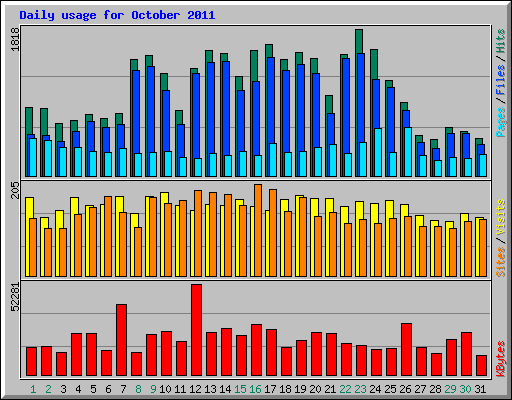Click day label "2" on the x-axis
Screen dimensions: 512x400
[x=48, y=389]
